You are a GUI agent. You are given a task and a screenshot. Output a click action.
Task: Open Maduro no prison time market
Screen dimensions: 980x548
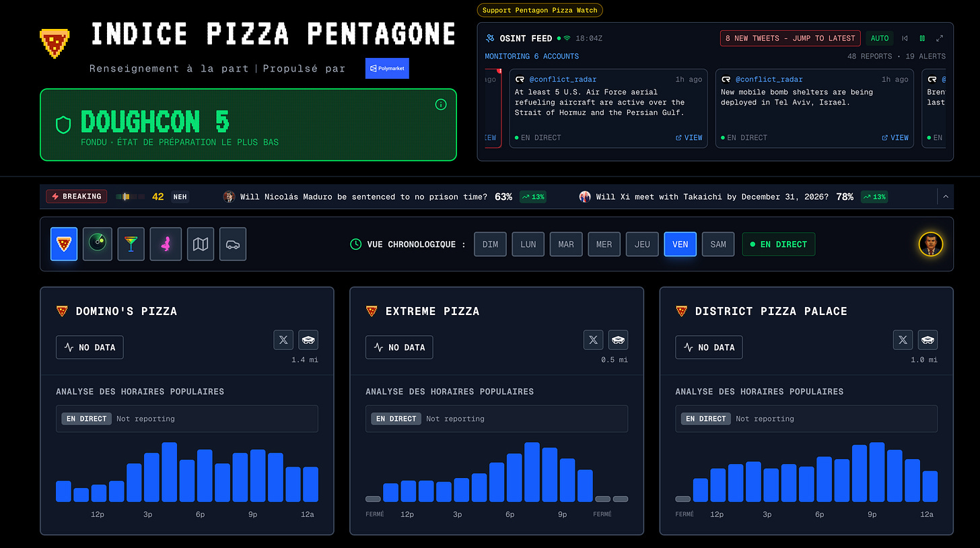click(363, 197)
